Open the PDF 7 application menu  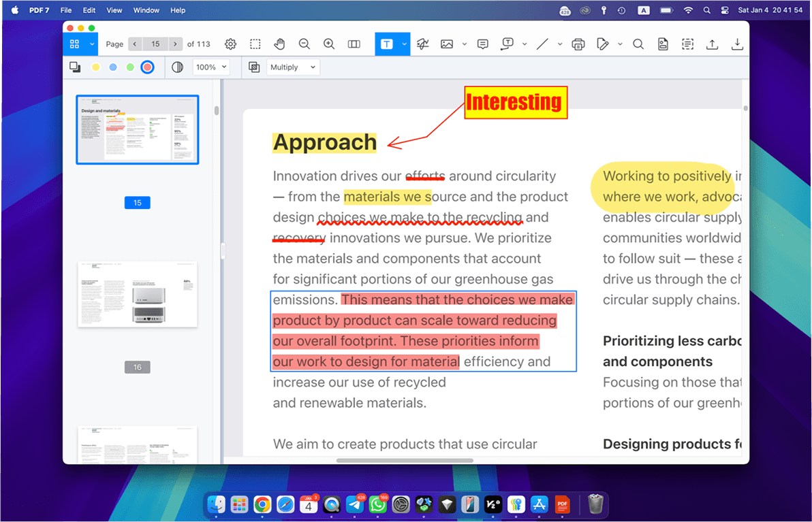point(40,10)
